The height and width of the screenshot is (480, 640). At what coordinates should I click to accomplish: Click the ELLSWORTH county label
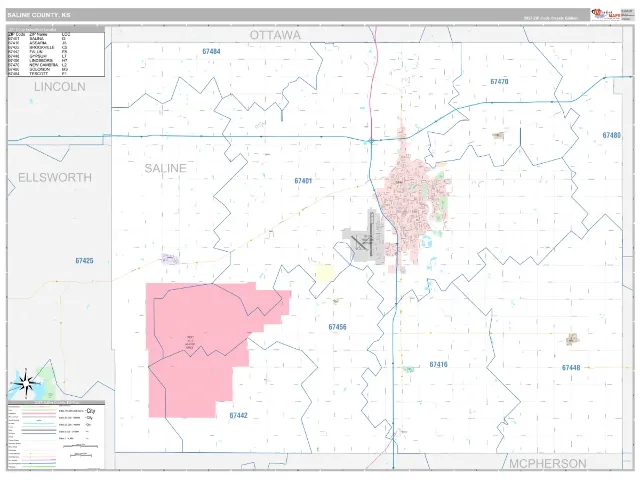pyautogui.click(x=55, y=178)
